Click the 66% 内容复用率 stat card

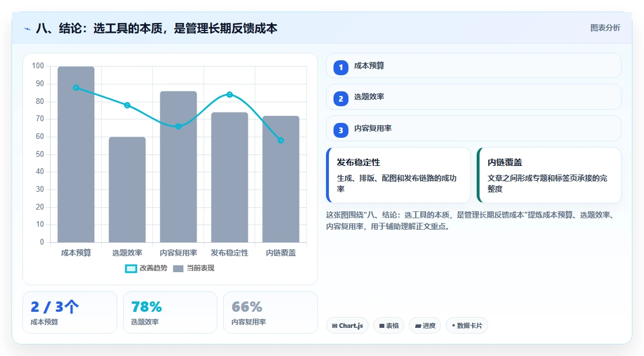pos(270,312)
